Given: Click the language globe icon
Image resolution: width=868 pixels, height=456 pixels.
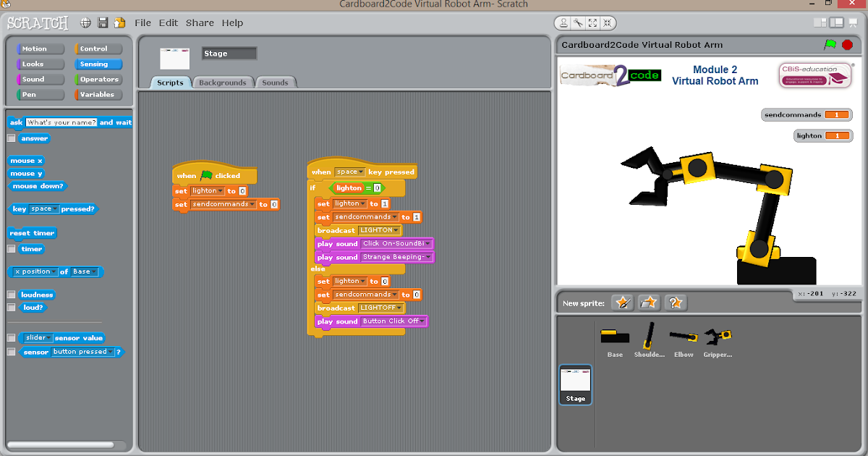Looking at the screenshot, I should pyautogui.click(x=85, y=22).
